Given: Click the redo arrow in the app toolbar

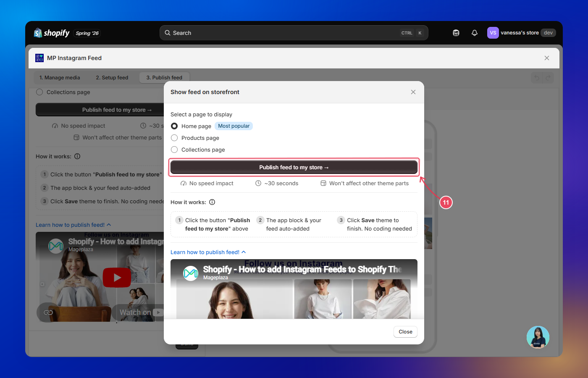Looking at the screenshot, I should [x=548, y=78].
